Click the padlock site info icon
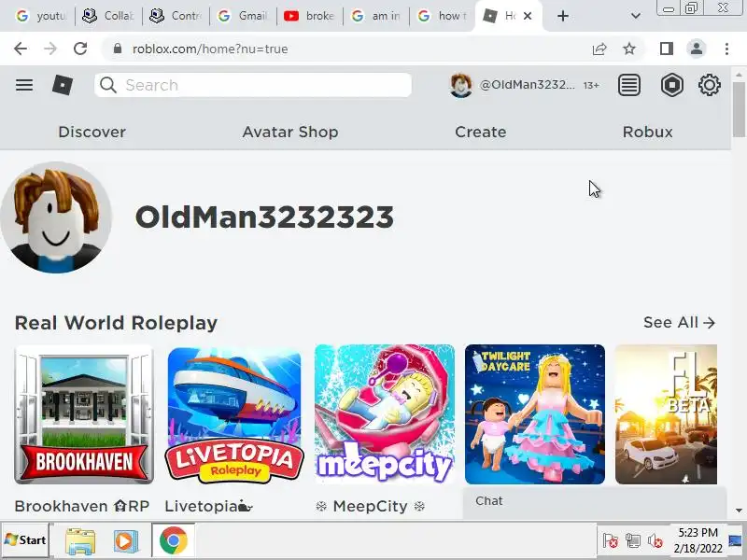The height and width of the screenshot is (560, 747). coord(118,49)
